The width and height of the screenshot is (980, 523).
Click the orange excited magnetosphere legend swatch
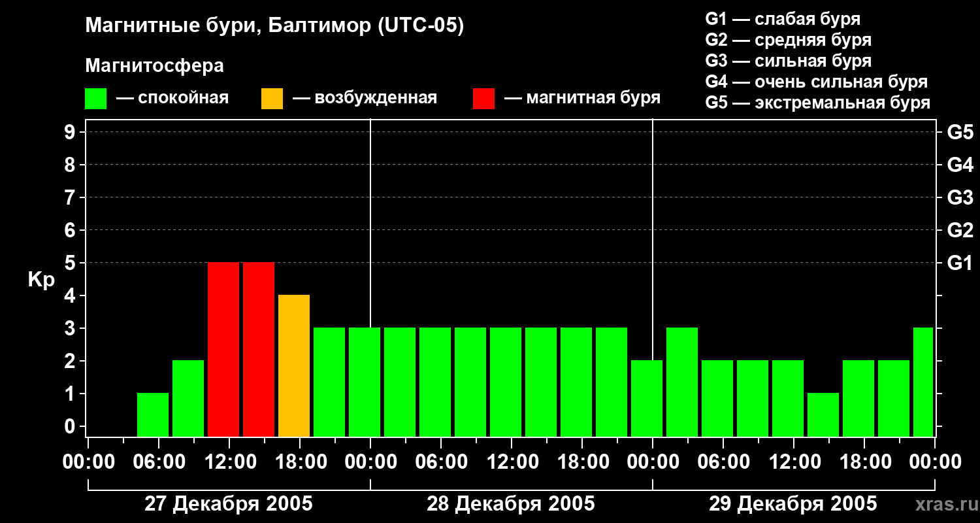tap(272, 99)
